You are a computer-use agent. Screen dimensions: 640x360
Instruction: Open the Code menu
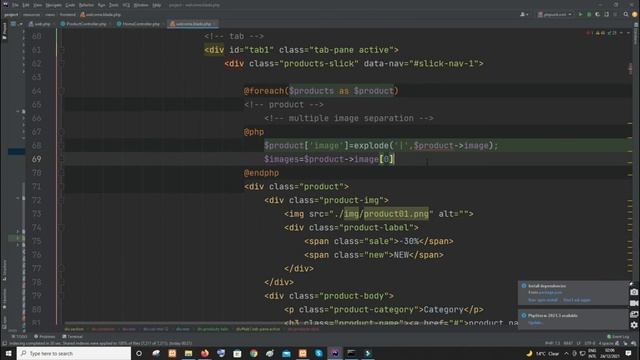click(x=70, y=5)
